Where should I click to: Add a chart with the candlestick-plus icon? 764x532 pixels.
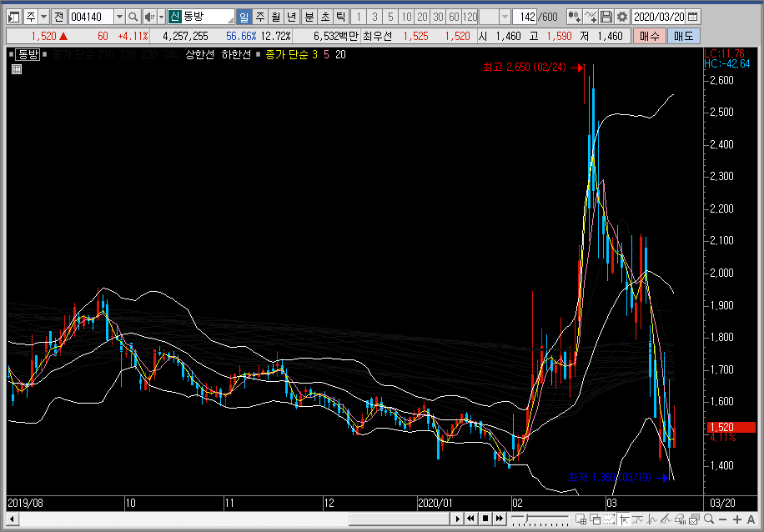(575, 17)
